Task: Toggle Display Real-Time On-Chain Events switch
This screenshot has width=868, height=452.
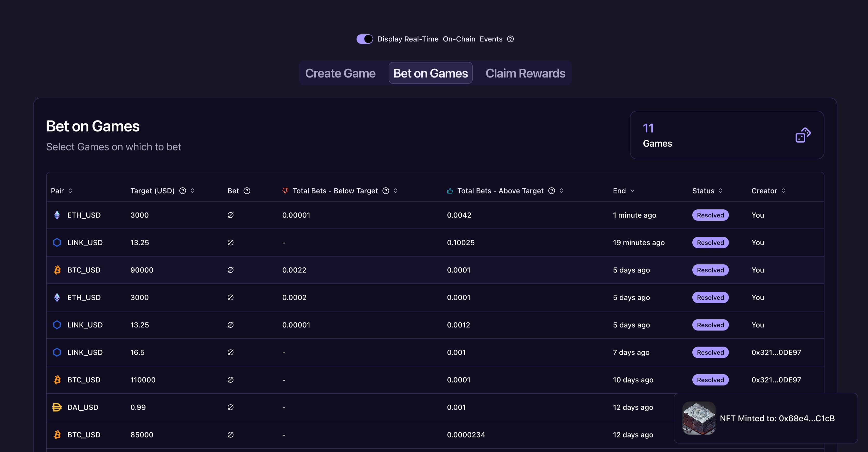Action: (364, 39)
